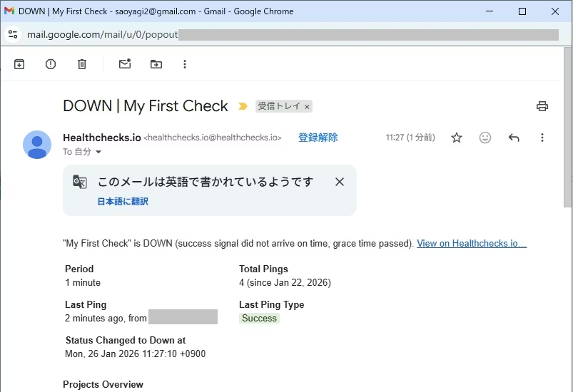Click the subject DOWN | My First Check
The height and width of the screenshot is (392, 573).
[146, 106]
